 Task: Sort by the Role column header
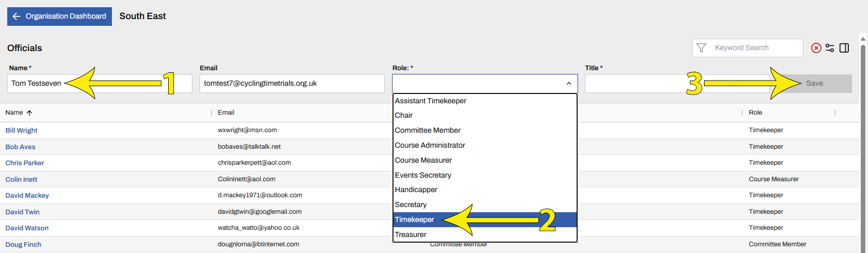tap(756, 113)
